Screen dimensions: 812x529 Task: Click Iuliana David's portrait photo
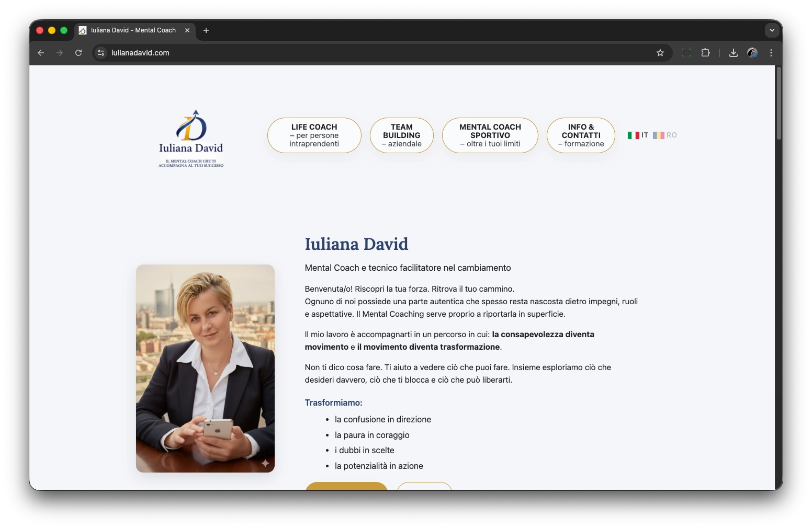pos(205,368)
